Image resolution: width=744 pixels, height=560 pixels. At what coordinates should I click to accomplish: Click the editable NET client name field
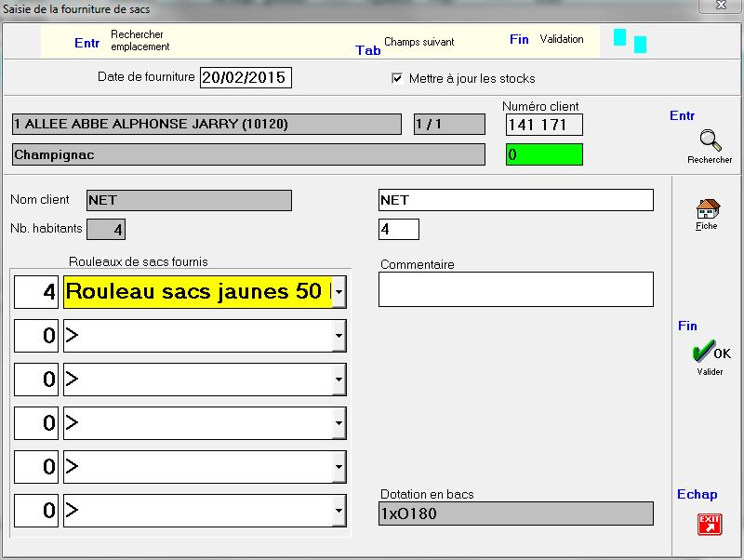[x=515, y=200]
